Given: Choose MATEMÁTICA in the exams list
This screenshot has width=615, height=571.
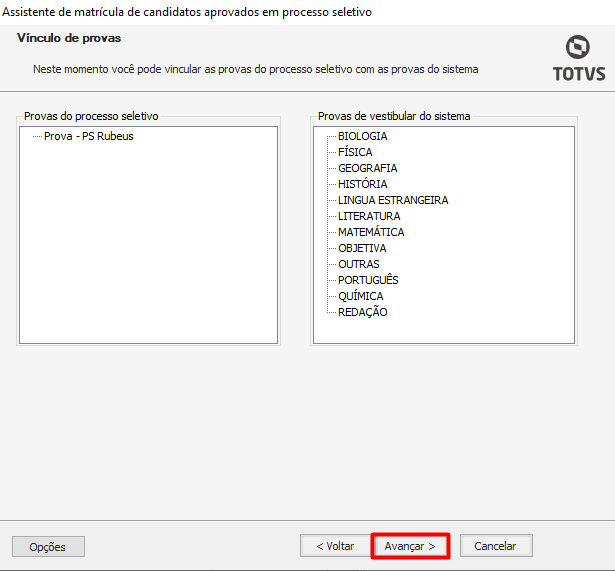Looking at the screenshot, I should pyautogui.click(x=371, y=232).
